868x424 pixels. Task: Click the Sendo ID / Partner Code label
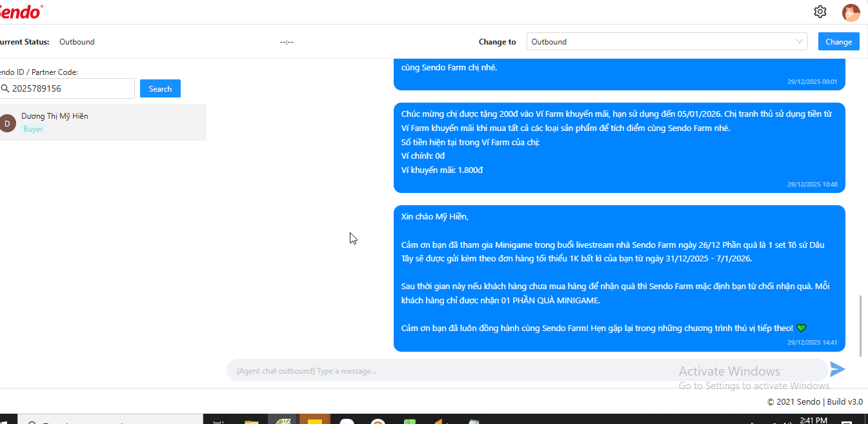[x=39, y=72]
